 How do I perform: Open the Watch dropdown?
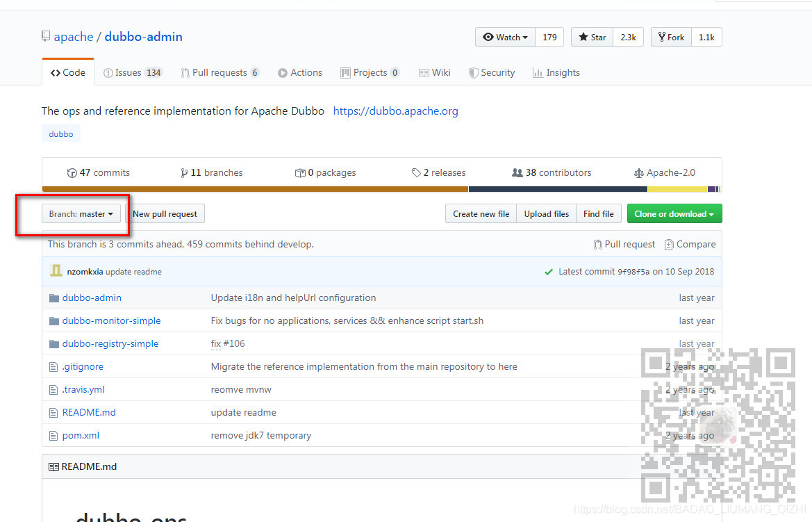point(505,37)
